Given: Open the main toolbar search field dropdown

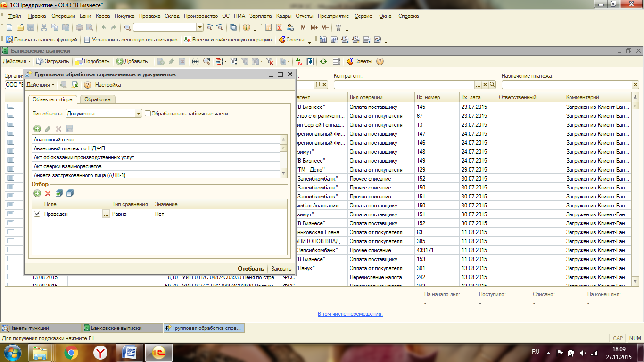Looking at the screenshot, I should [199, 27].
